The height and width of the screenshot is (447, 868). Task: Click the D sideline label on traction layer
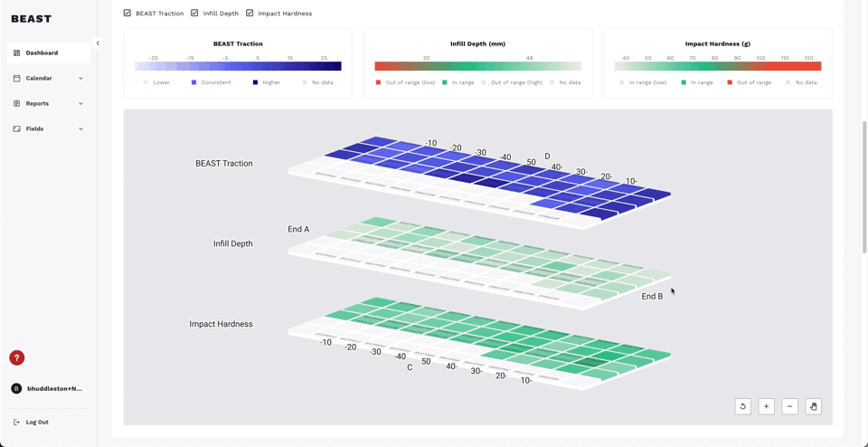coord(547,157)
